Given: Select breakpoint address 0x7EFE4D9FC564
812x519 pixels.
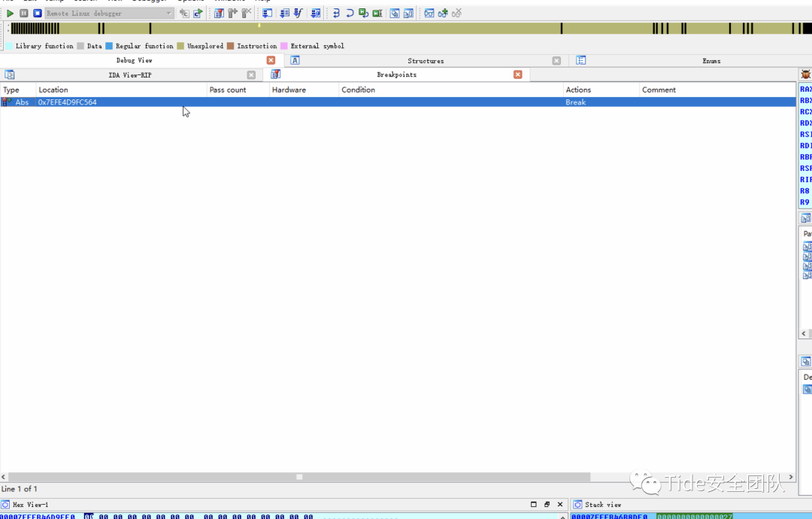Looking at the screenshot, I should 68,102.
